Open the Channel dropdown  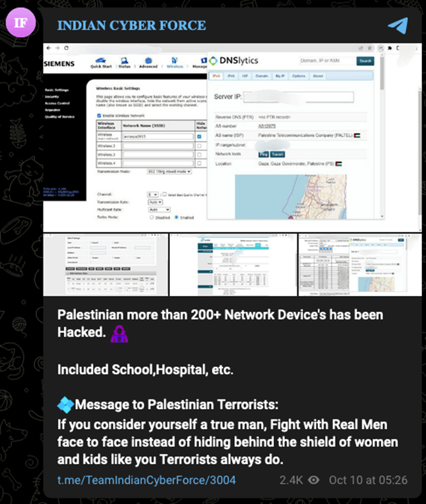click(x=153, y=194)
